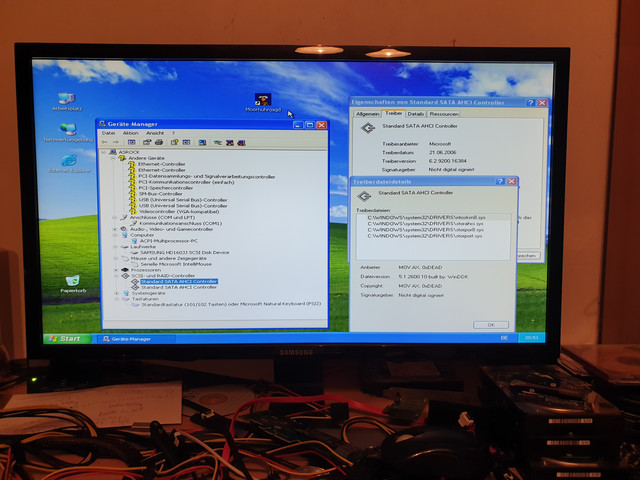Select the highlighted Standard SATA AHCI Controller

click(179, 281)
